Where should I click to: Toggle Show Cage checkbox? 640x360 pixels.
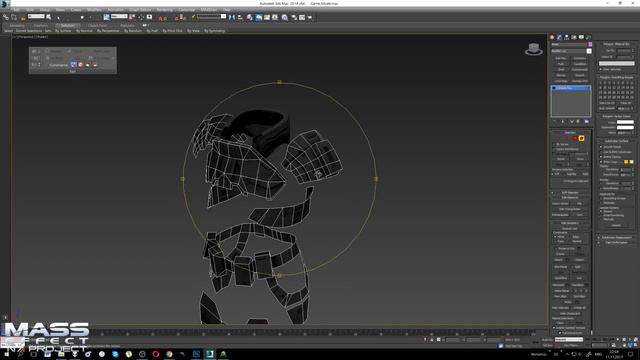[x=601, y=162]
